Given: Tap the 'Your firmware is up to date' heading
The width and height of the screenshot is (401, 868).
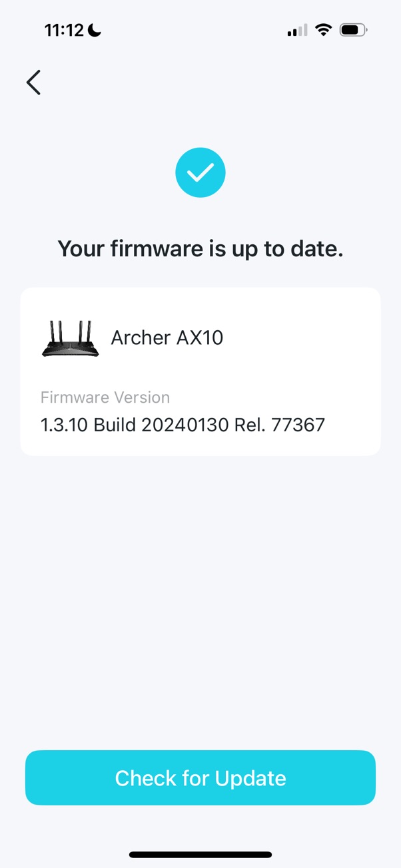Looking at the screenshot, I should tap(200, 249).
